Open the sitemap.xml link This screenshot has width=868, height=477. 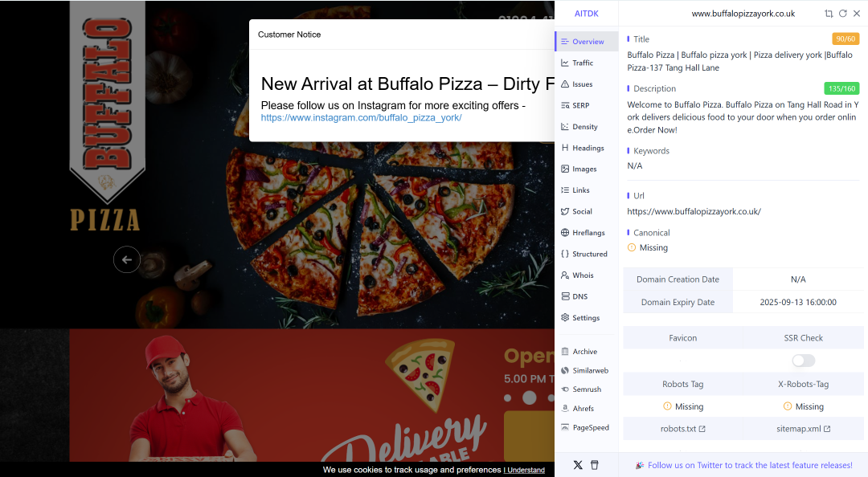(x=803, y=429)
